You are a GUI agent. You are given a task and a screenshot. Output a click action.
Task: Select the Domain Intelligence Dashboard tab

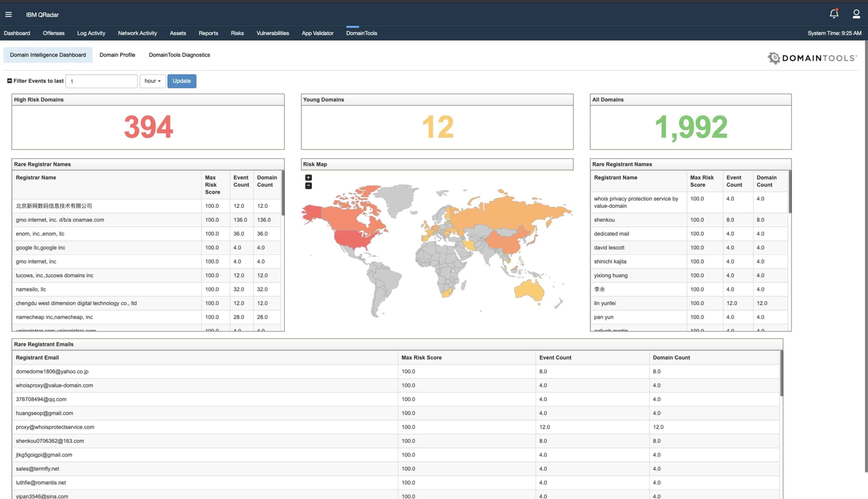tap(48, 55)
